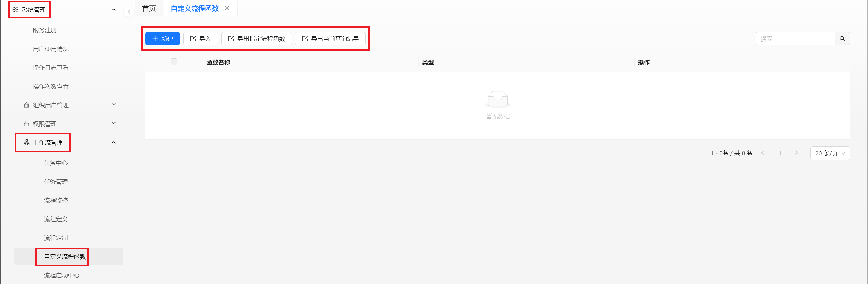The width and height of the screenshot is (868, 284).
Task: Click the search magnifier icon button
Action: (842, 39)
